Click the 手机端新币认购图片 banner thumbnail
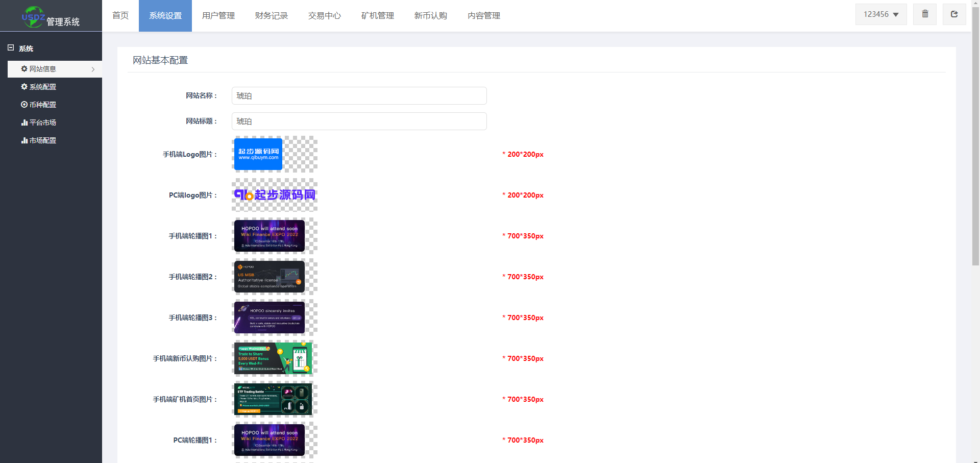980x463 pixels. (x=273, y=358)
